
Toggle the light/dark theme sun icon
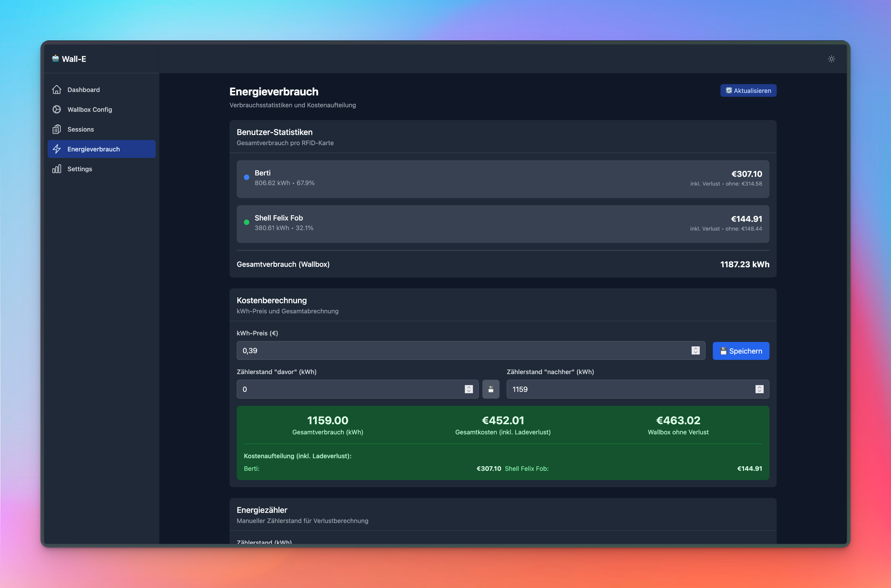[x=831, y=59]
